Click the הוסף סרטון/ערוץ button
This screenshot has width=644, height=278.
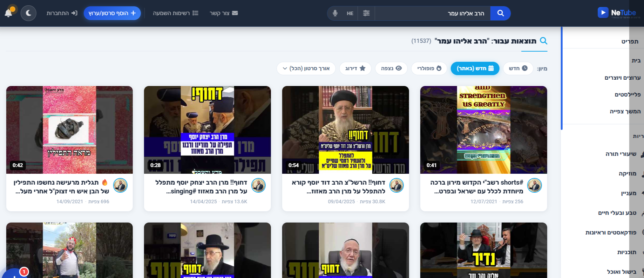[x=112, y=13]
